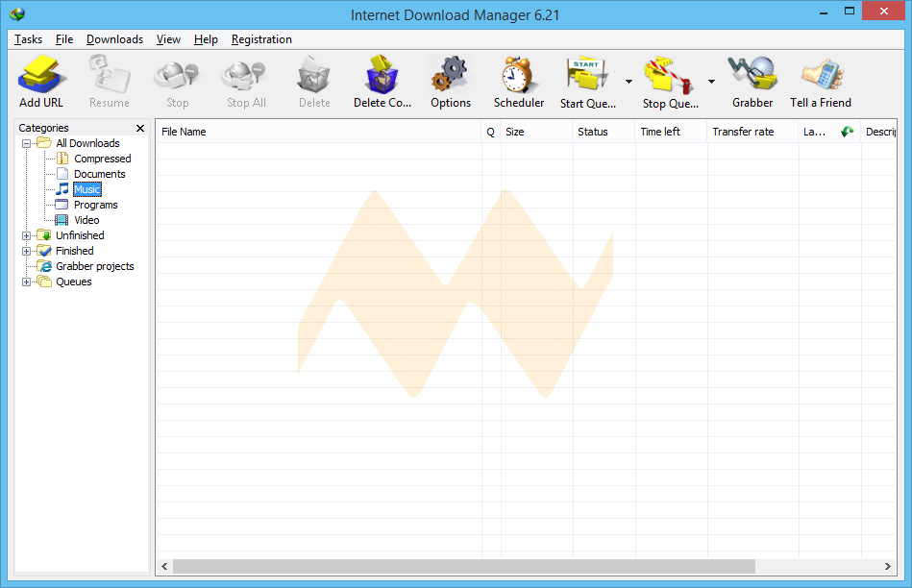Click the Q column header
Screen dimensions: 912x588
(491, 132)
